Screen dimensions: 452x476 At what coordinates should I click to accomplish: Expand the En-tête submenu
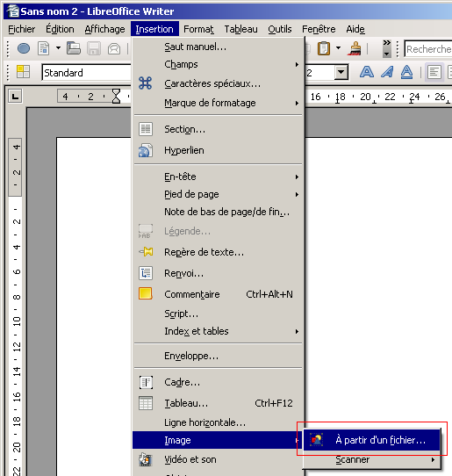click(219, 177)
